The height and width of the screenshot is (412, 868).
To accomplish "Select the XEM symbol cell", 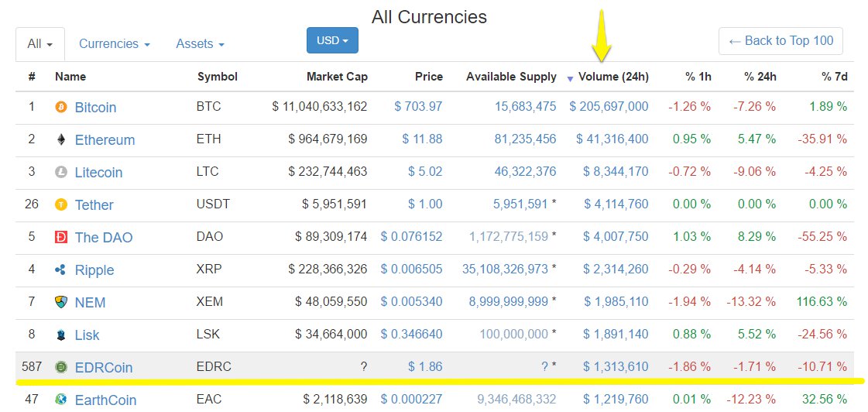I will pyautogui.click(x=210, y=302).
